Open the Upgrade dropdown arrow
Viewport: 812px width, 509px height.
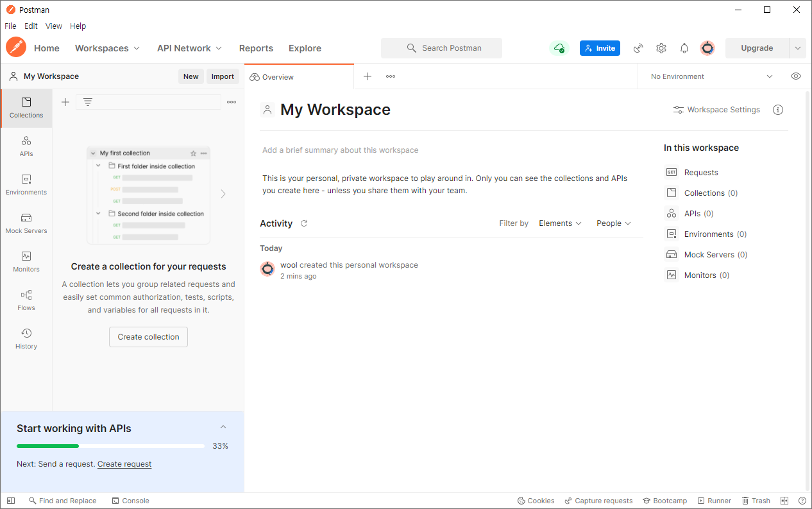798,48
